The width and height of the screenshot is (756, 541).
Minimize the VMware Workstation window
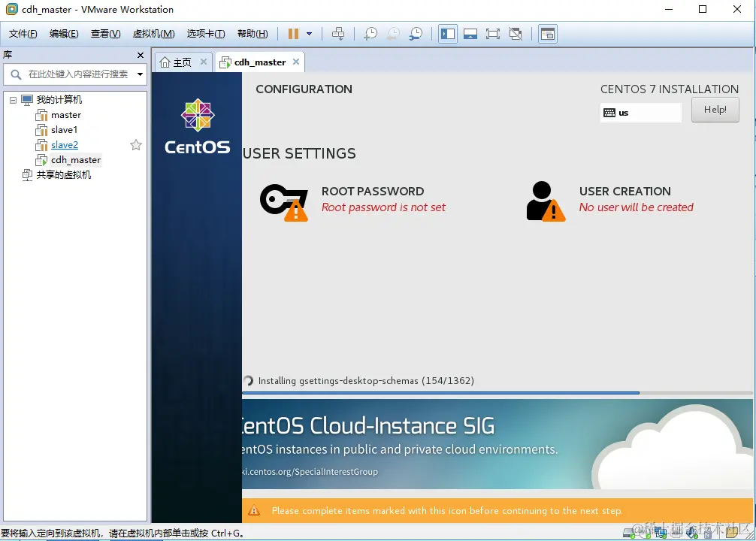[x=669, y=9]
